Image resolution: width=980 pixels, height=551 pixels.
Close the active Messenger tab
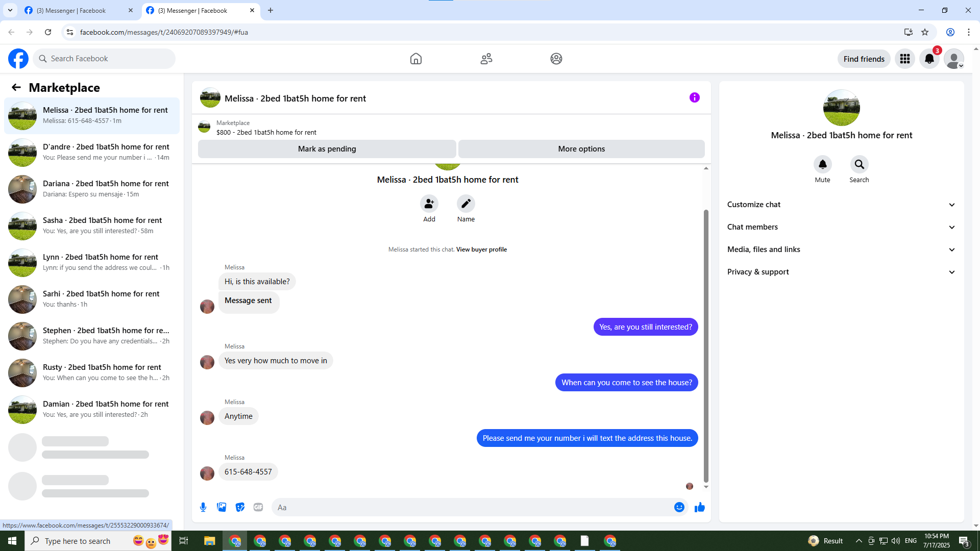(x=252, y=10)
